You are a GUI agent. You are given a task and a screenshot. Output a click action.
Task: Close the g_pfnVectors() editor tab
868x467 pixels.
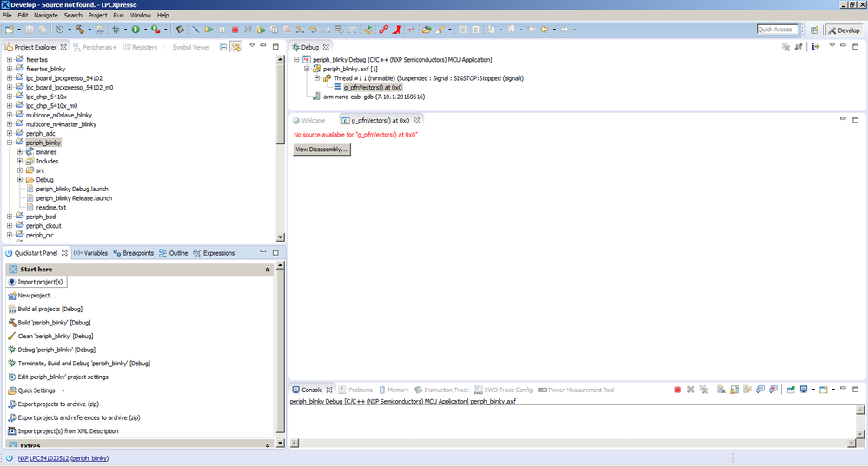417,120
